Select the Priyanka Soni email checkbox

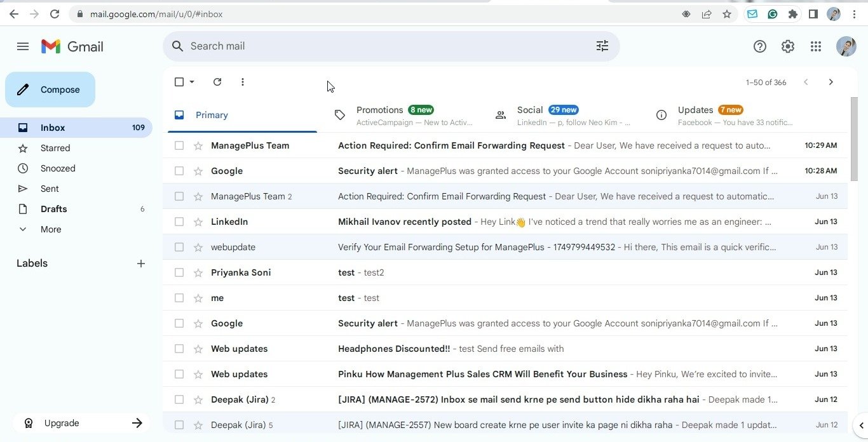[x=179, y=272]
